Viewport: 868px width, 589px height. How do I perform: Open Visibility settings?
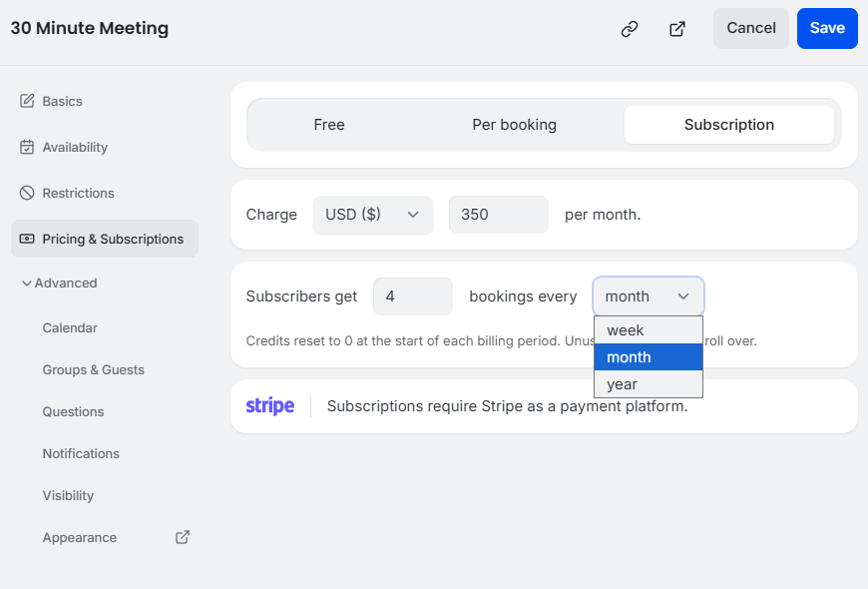tap(68, 495)
